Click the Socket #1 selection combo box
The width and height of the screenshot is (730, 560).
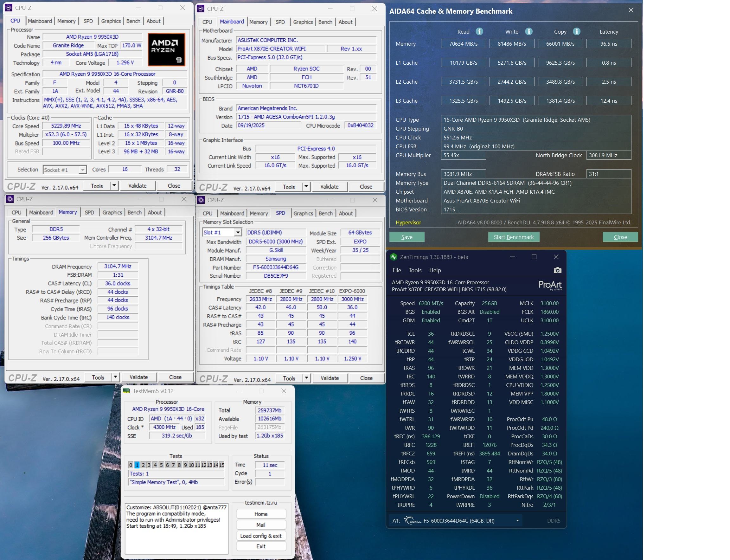point(65,170)
